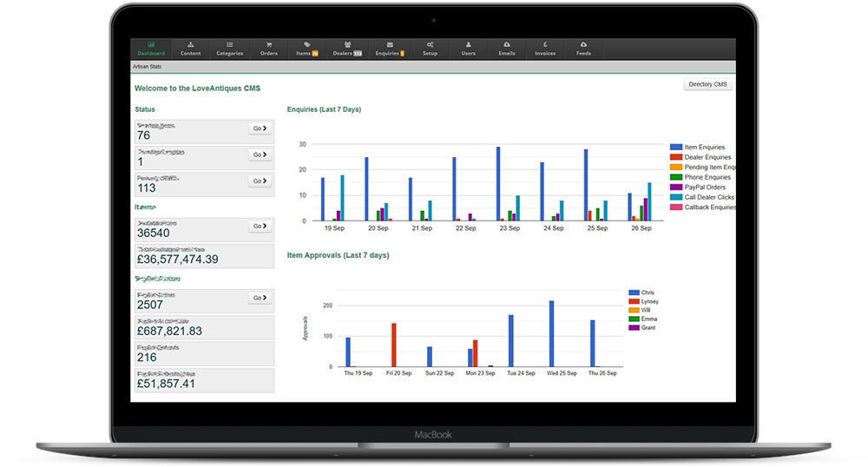868x467 pixels.
Task: Open Orders via the shopping cart icon
Action: tap(269, 44)
